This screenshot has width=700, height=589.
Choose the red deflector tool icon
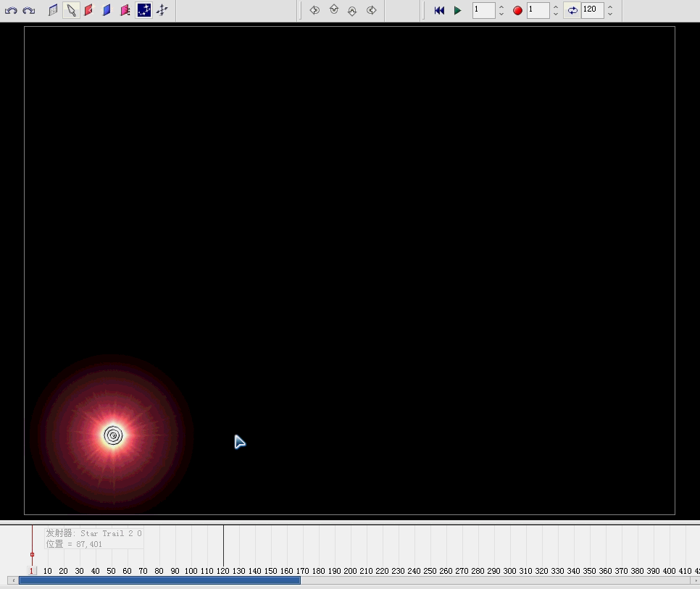[89, 10]
